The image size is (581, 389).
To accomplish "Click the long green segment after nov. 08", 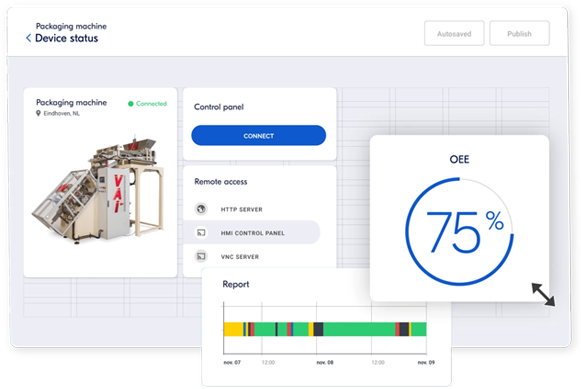I will coord(359,329).
